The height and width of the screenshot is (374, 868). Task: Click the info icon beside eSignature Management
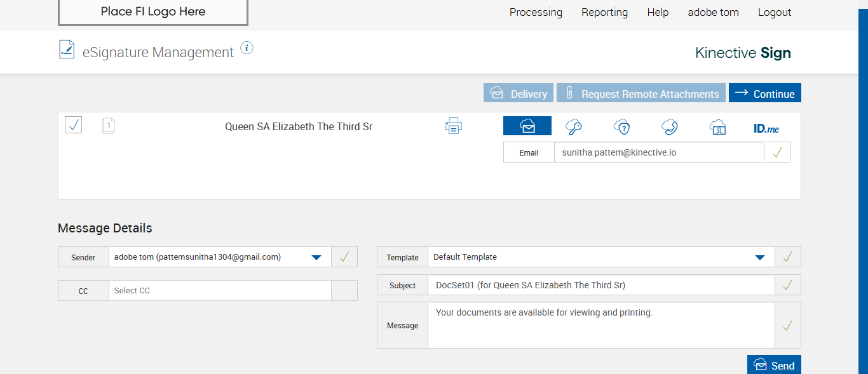tap(247, 48)
